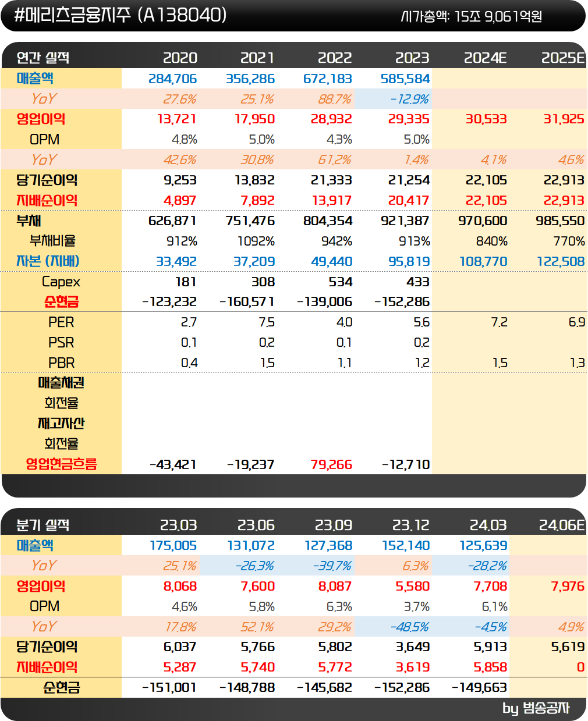Click quarterly 영업이익 YoY value -48.5%
This screenshot has width=588, height=721.
pos(409,627)
